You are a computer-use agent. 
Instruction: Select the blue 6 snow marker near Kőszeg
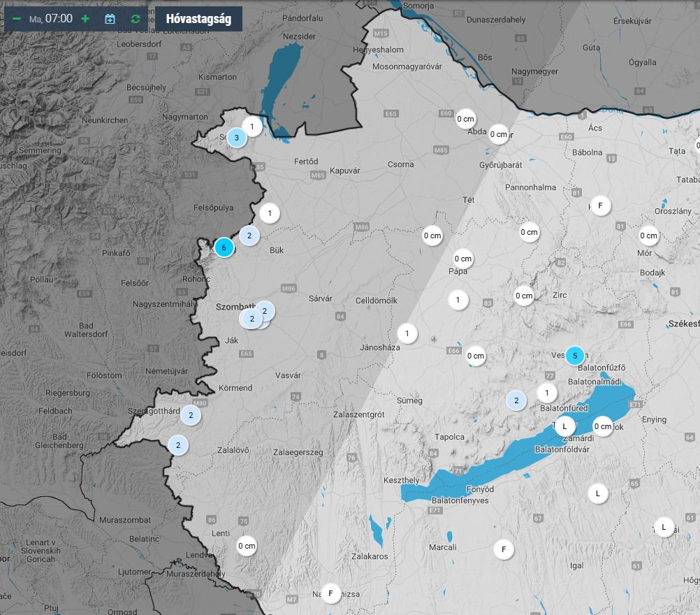[224, 247]
